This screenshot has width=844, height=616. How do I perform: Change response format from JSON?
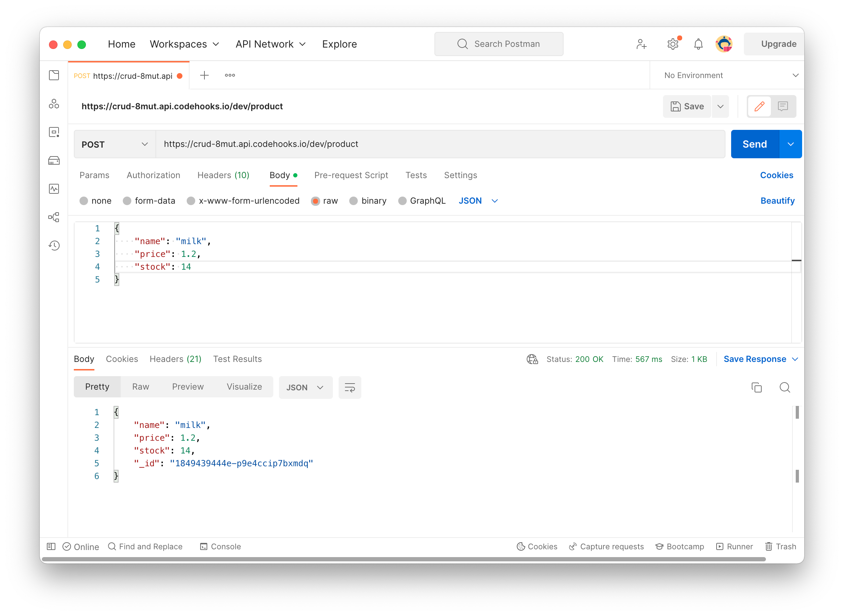(x=306, y=387)
